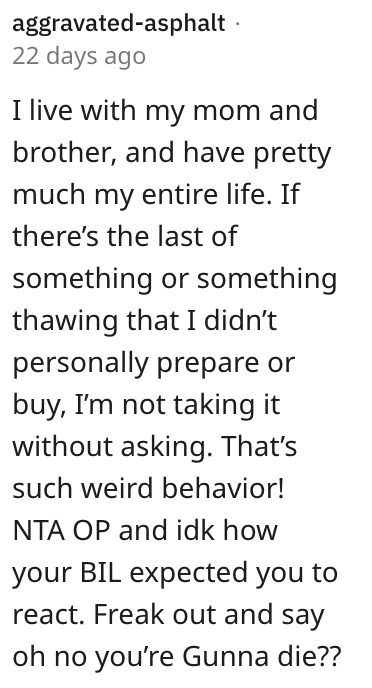Click the phrase "personally prepare or"
Image resolution: width=372 pixels, height=688 pixels.
154,364
